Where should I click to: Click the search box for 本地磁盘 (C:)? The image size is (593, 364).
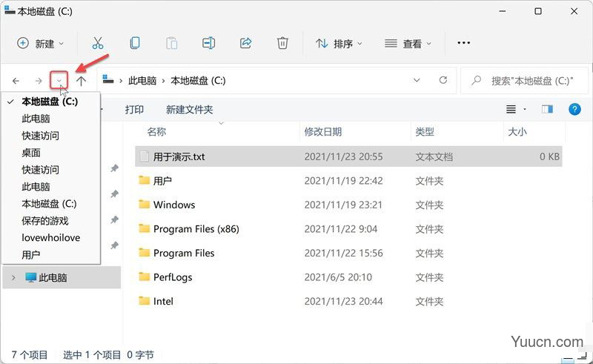[x=525, y=80]
